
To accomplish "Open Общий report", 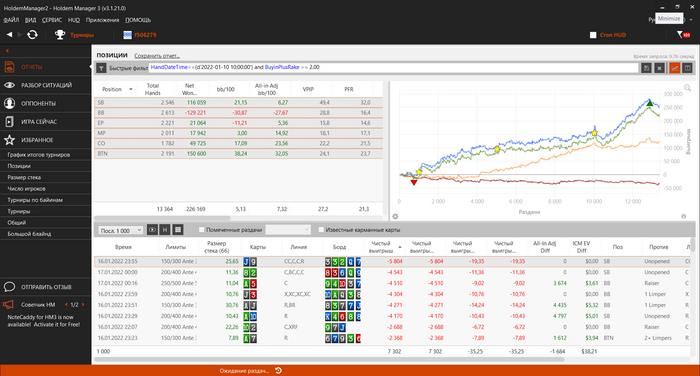I will pos(17,222).
